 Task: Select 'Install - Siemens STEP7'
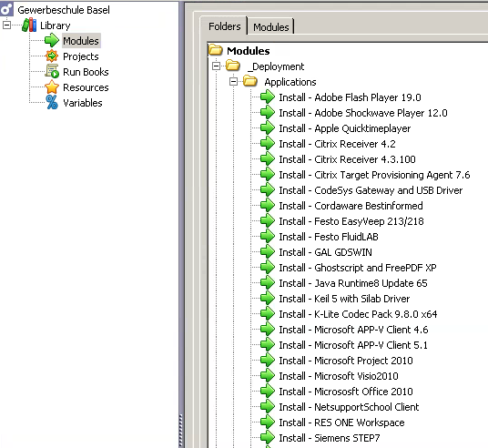330,438
